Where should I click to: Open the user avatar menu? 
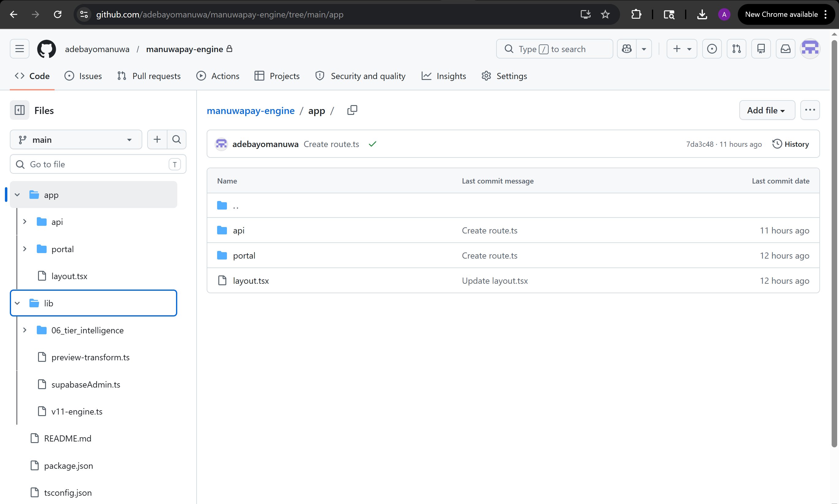810,49
